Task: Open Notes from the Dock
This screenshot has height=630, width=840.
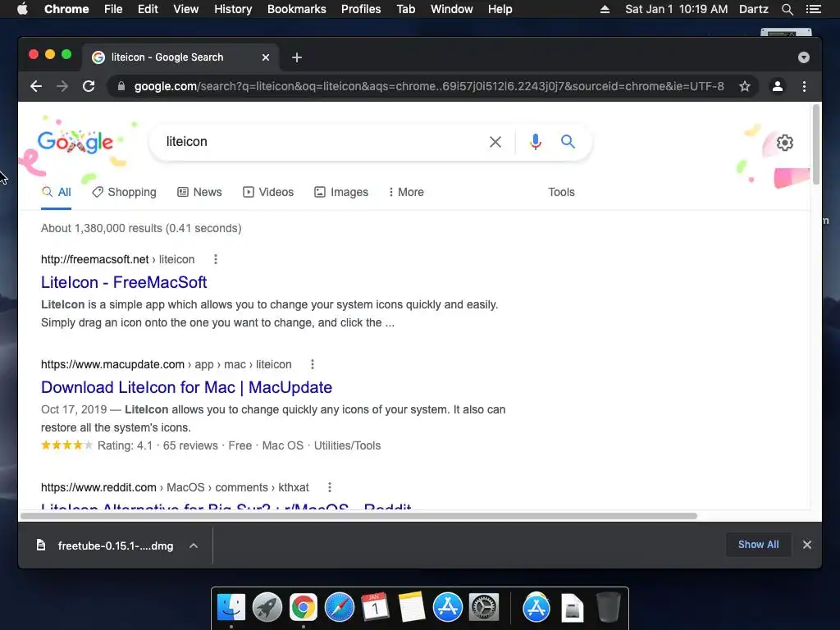Action: pos(412,608)
